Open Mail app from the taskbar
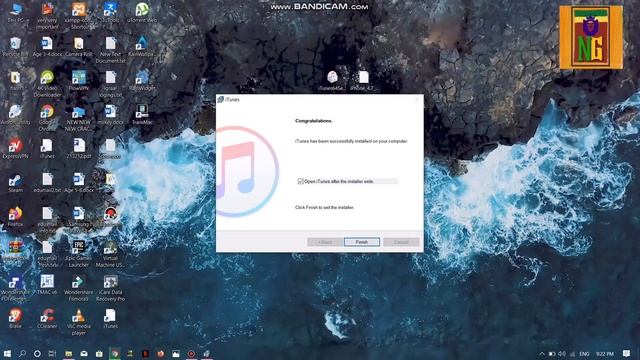The height and width of the screenshot is (360, 640). [84, 353]
